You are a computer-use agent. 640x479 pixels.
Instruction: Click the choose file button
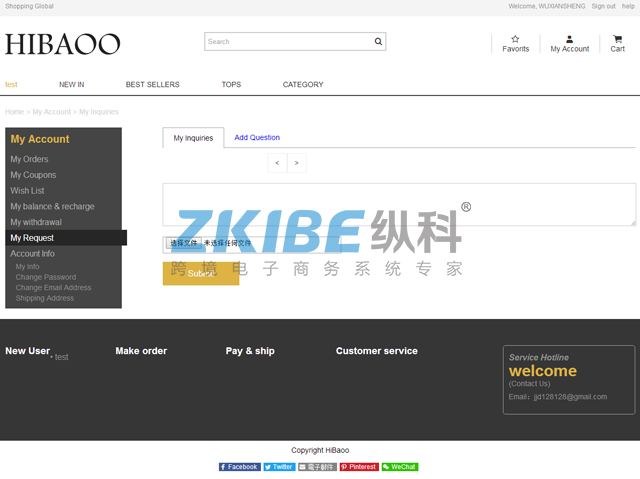pos(184,243)
